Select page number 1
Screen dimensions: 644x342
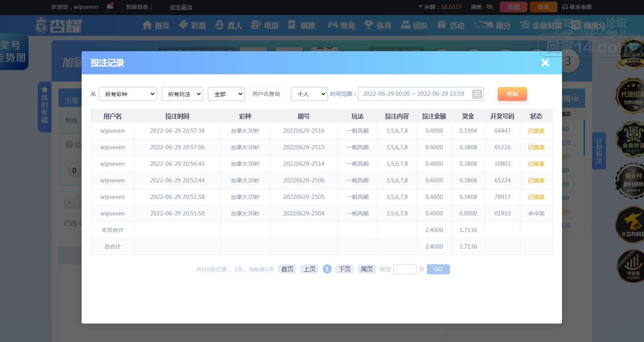(x=327, y=269)
